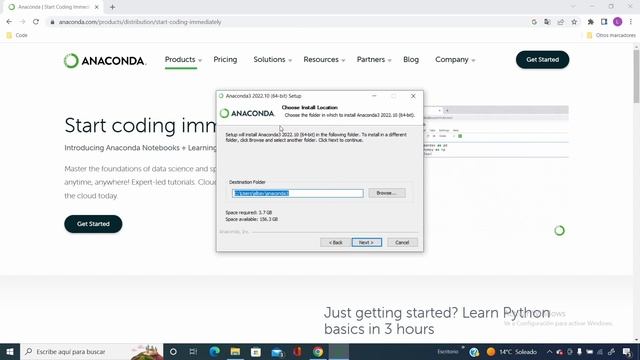This screenshot has height=360, width=640.
Task: Bookmark this page with the star icon
Action: (574, 22)
